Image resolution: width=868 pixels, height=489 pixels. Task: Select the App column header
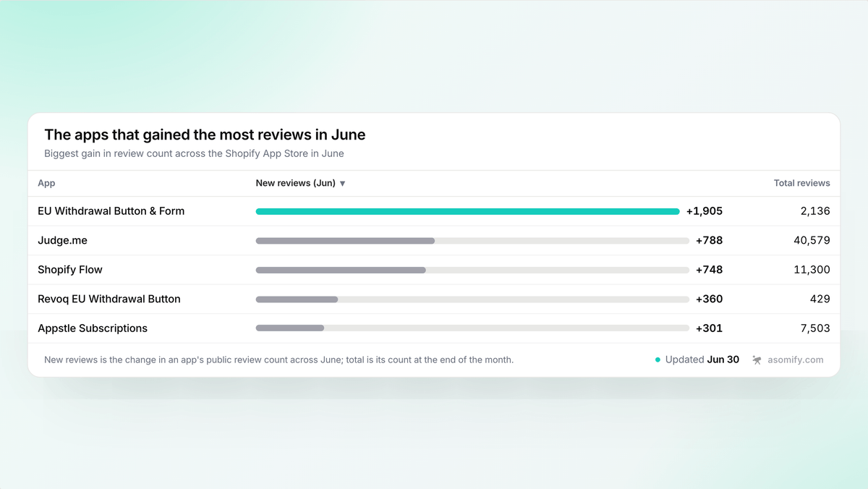[x=46, y=183]
